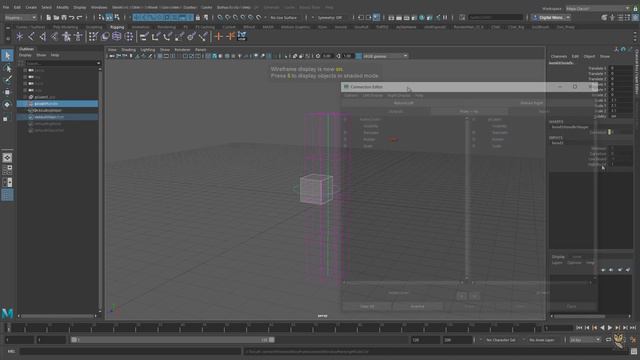Toggle snap to curves magnet icon

pyautogui.click(x=228, y=18)
